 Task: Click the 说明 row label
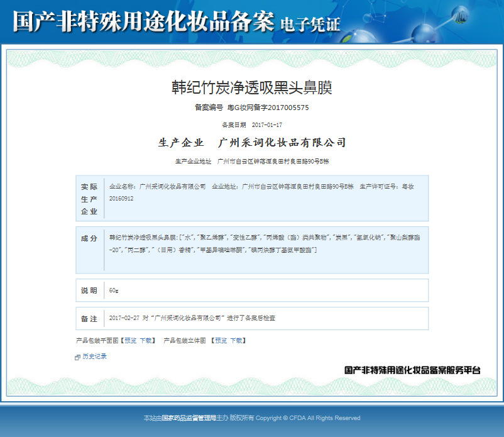pyautogui.click(x=89, y=290)
